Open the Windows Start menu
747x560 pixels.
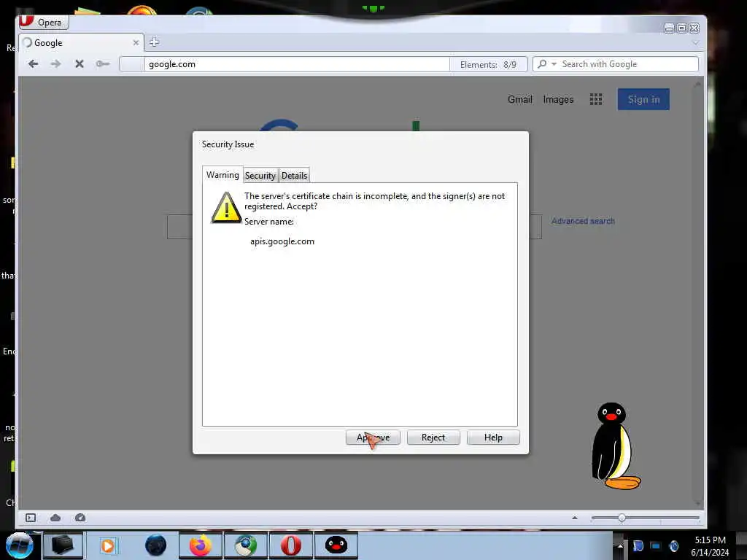coord(20,545)
